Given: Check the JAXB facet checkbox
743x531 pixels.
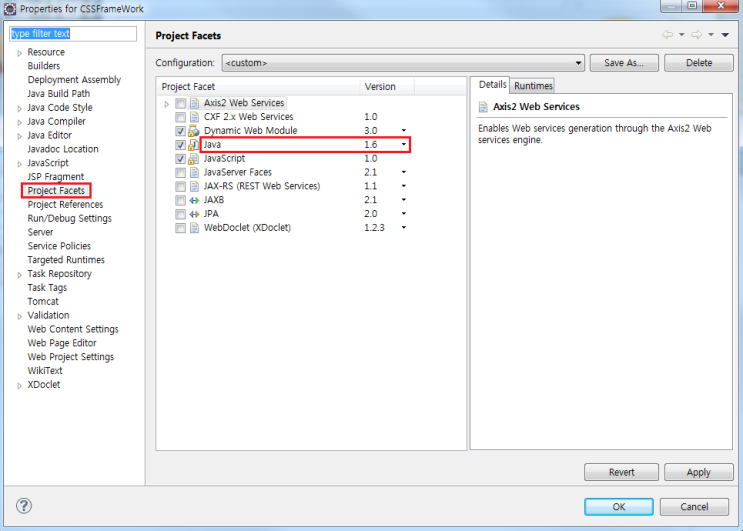Looking at the screenshot, I should click(181, 200).
